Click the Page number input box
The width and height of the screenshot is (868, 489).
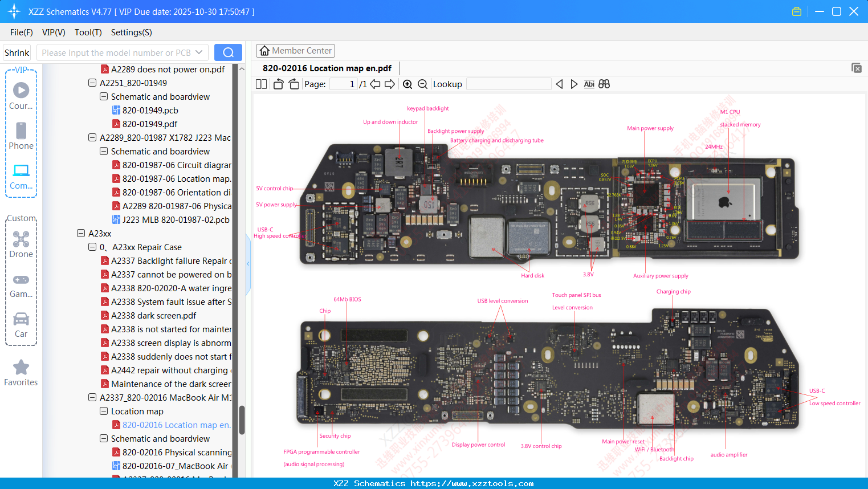tap(344, 84)
